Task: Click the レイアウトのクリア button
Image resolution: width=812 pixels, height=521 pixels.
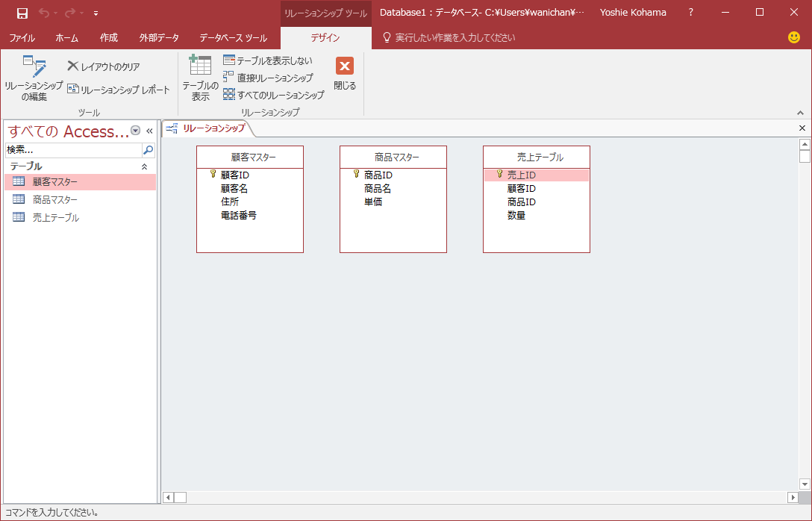Action: tap(104, 66)
